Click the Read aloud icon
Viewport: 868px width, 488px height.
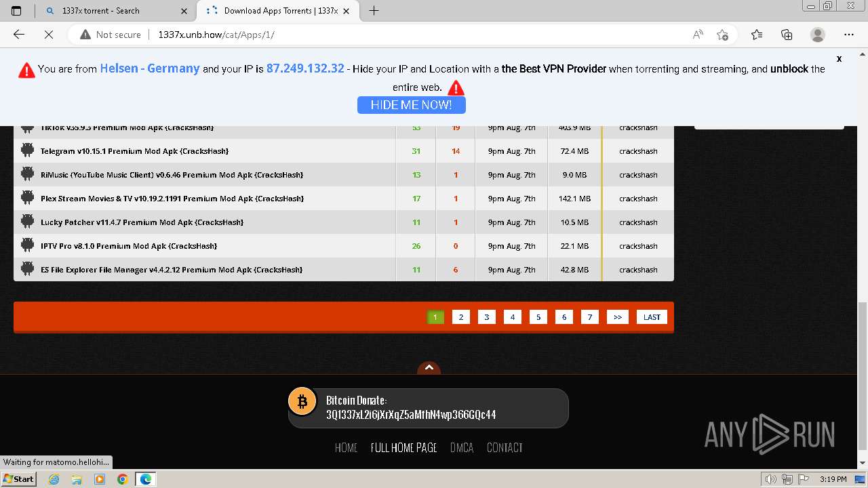pos(698,35)
